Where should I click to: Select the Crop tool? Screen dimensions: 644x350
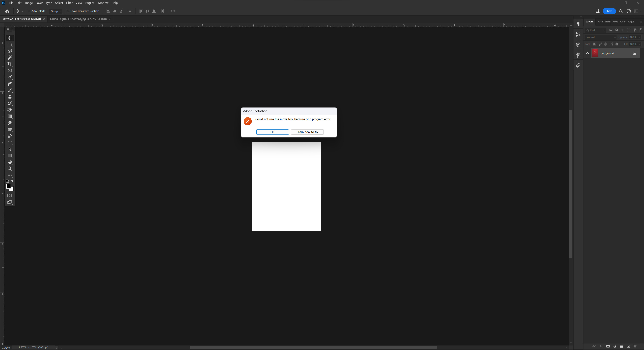(x=10, y=64)
